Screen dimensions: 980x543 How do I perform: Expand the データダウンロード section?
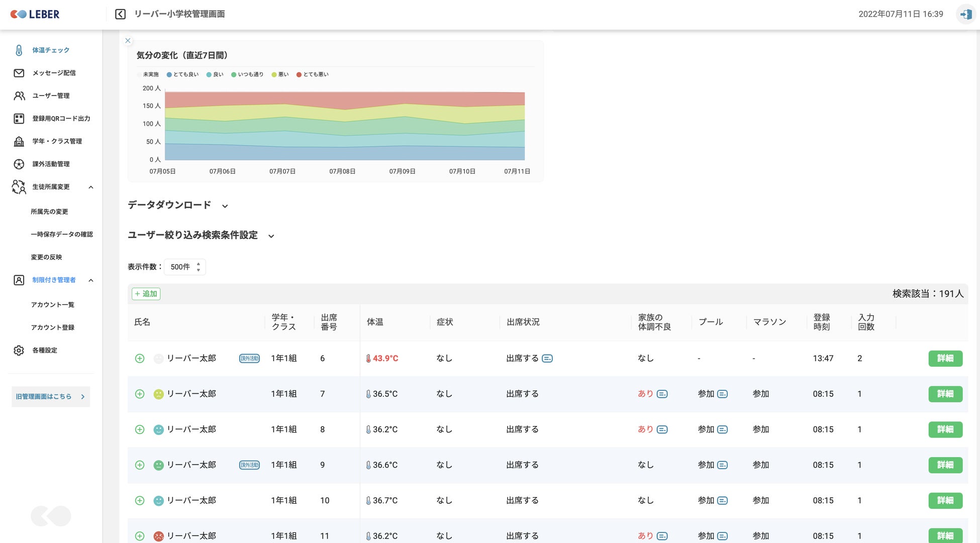(225, 206)
